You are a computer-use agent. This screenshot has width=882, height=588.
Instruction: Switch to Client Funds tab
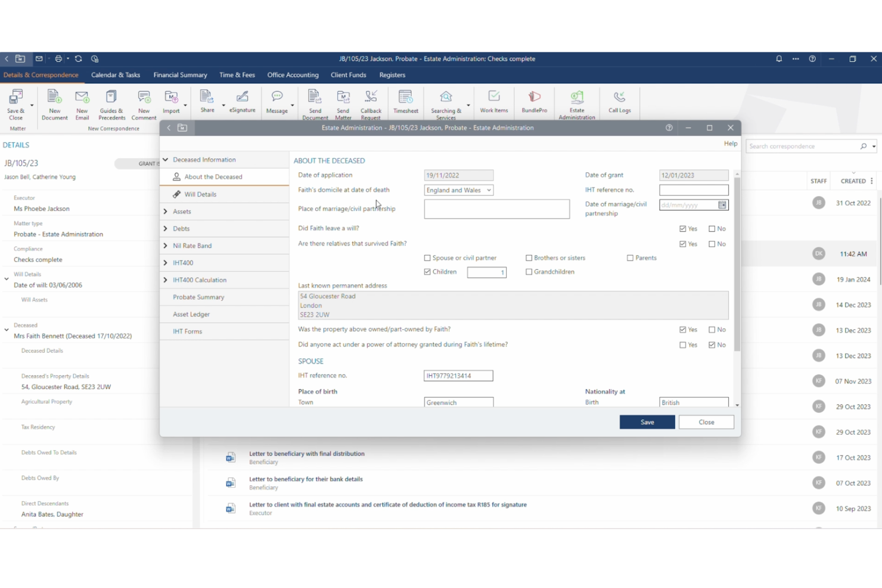point(348,75)
